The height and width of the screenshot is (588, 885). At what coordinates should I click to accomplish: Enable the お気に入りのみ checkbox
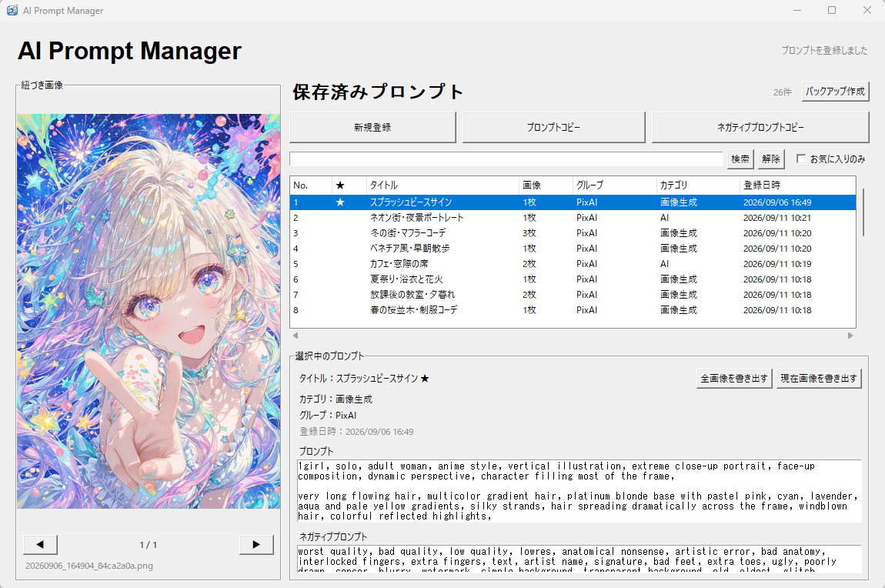click(801, 159)
